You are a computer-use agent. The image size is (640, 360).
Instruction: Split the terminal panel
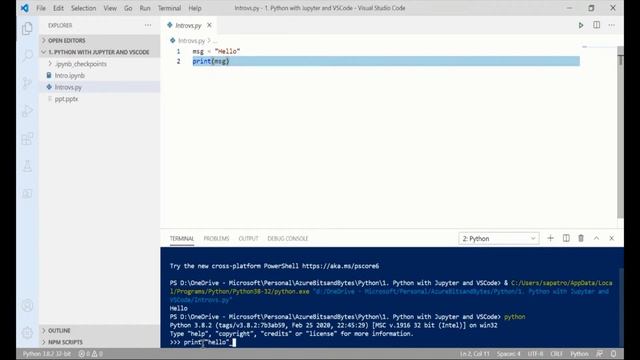(x=566, y=238)
